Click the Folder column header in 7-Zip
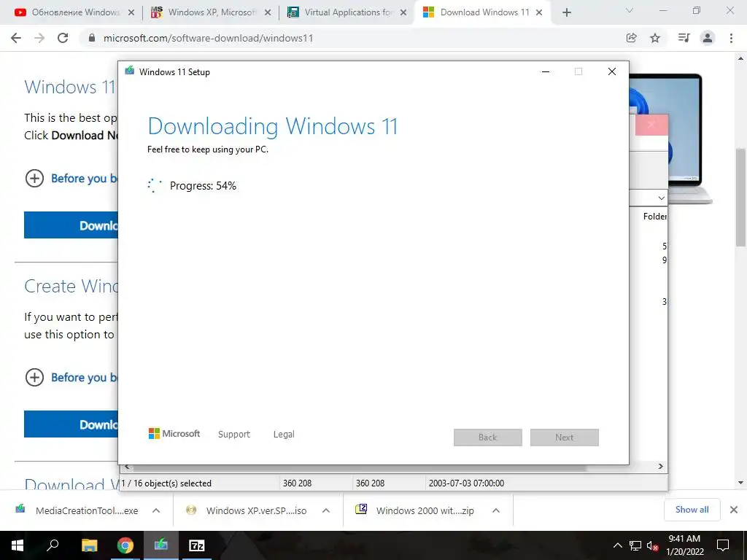This screenshot has height=560, width=747. coord(654,216)
